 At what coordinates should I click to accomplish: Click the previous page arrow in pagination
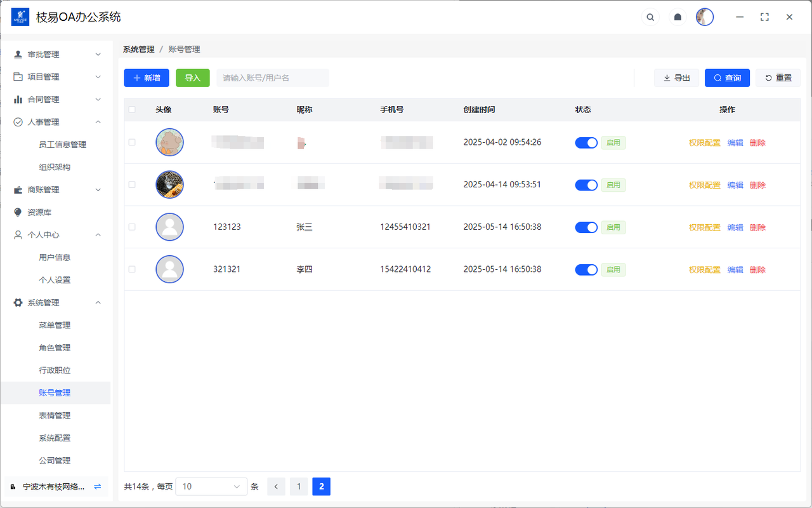[276, 486]
